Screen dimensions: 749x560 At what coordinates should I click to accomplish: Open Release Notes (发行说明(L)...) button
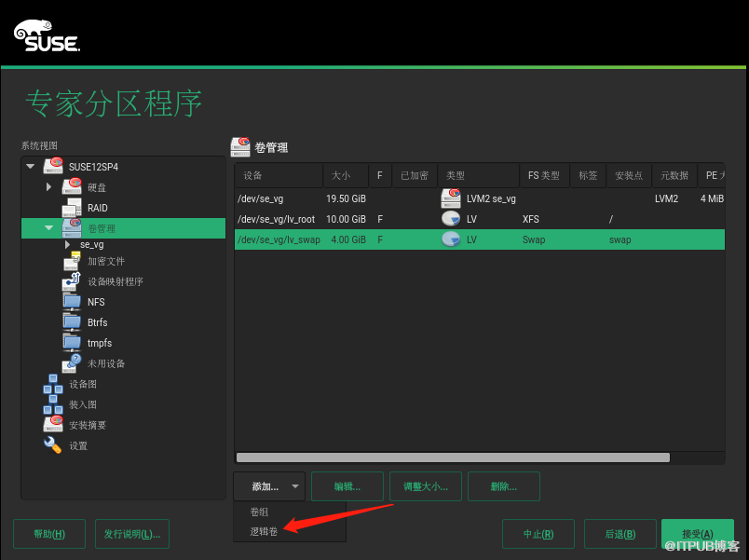(x=132, y=534)
